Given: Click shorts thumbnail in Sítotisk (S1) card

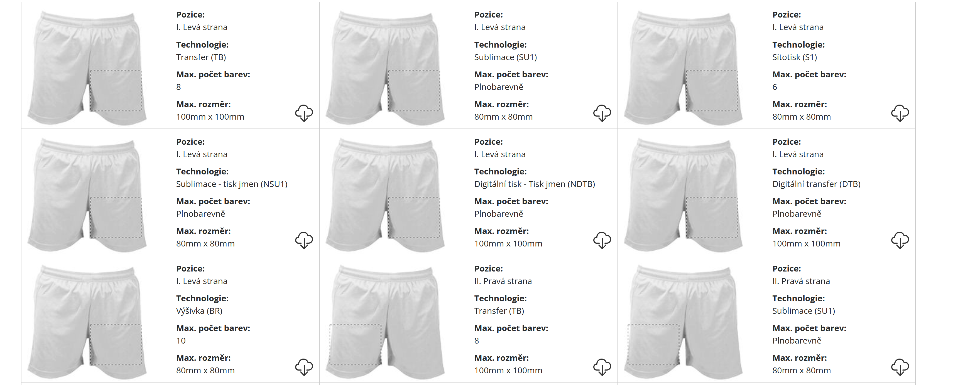Looking at the screenshot, I should (x=683, y=67).
